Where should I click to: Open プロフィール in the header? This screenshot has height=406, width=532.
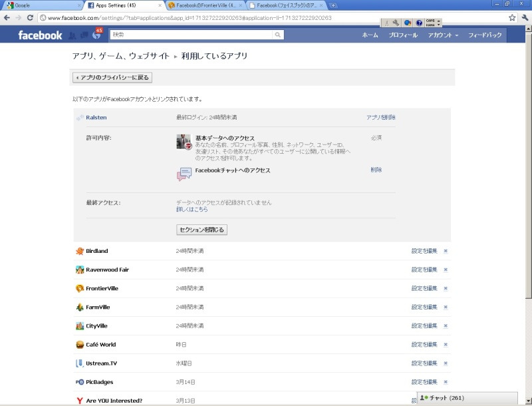click(x=403, y=35)
